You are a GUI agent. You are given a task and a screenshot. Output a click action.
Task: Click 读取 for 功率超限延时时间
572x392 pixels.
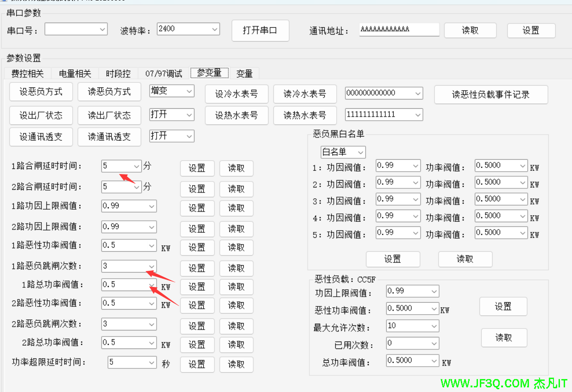click(x=236, y=364)
